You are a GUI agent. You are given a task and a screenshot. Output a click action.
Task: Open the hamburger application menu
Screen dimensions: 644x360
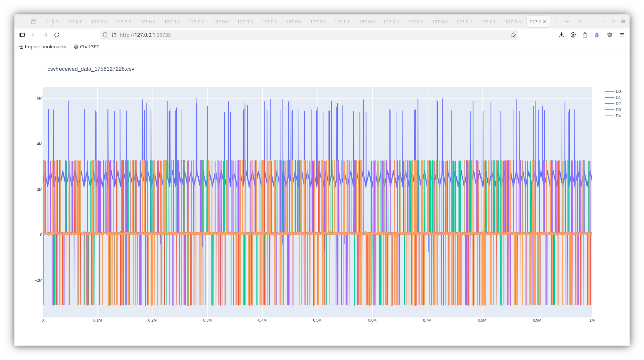click(x=622, y=35)
